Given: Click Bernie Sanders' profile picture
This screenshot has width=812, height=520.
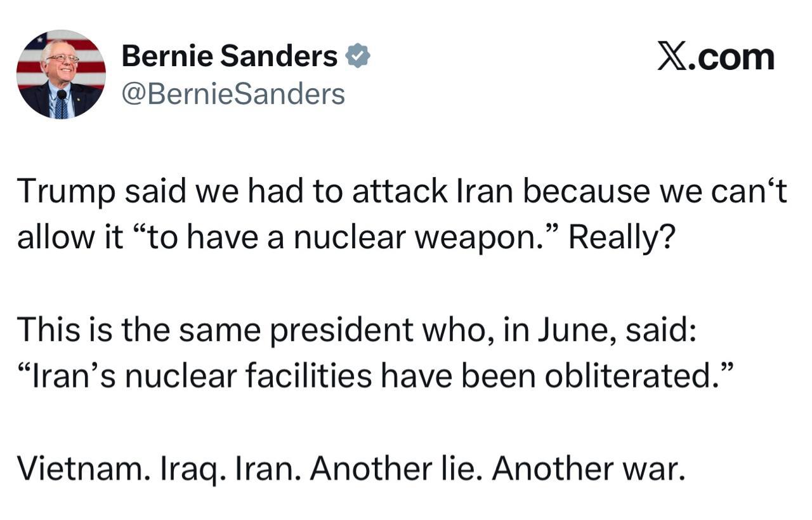Looking at the screenshot, I should pos(61,74).
